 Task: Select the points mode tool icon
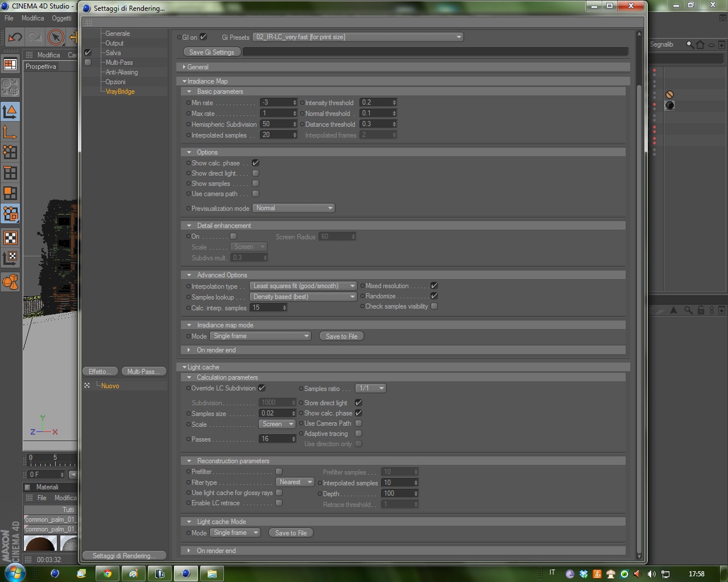pos(10,152)
